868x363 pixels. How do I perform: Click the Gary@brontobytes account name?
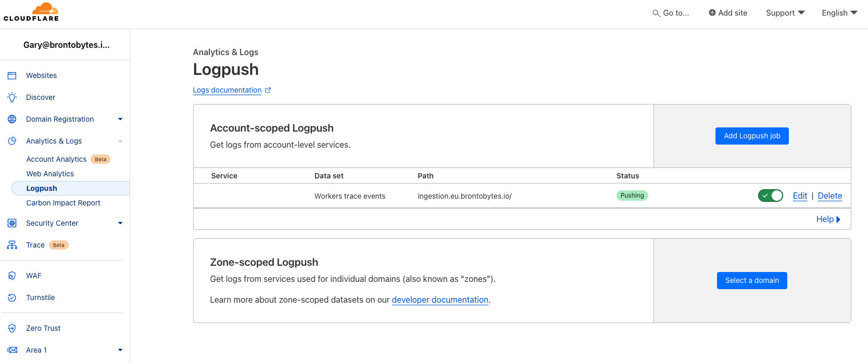pos(66,45)
